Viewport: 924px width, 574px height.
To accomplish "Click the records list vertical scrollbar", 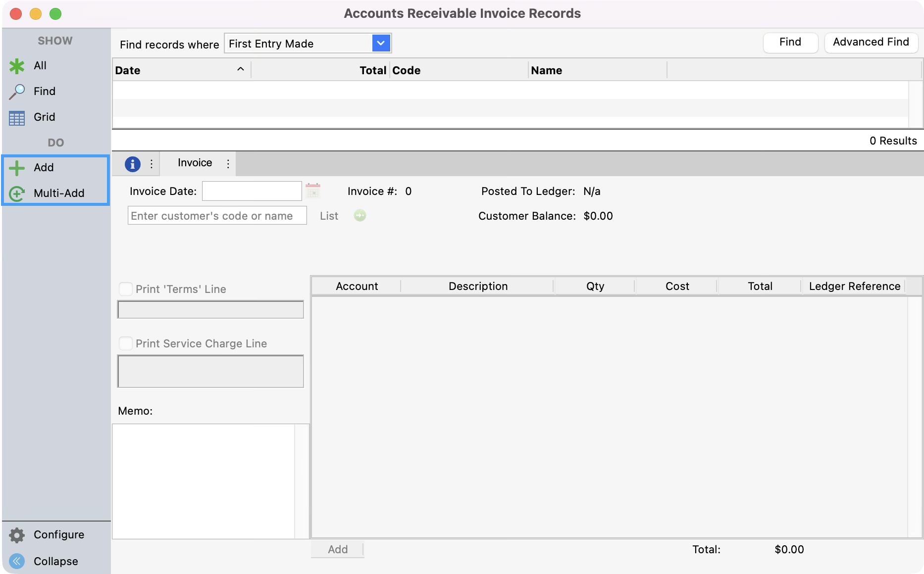I will pyautogui.click(x=915, y=104).
